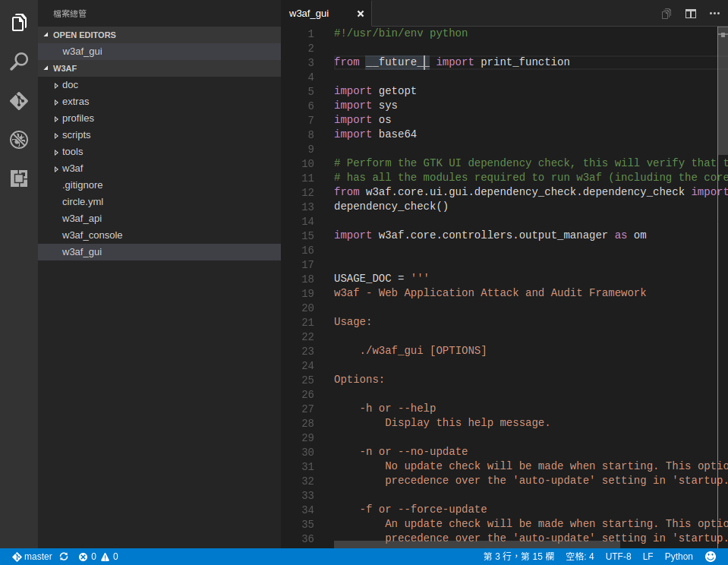Close the w3af_gui tab
Screen dimensions: 728x565
tap(360, 14)
